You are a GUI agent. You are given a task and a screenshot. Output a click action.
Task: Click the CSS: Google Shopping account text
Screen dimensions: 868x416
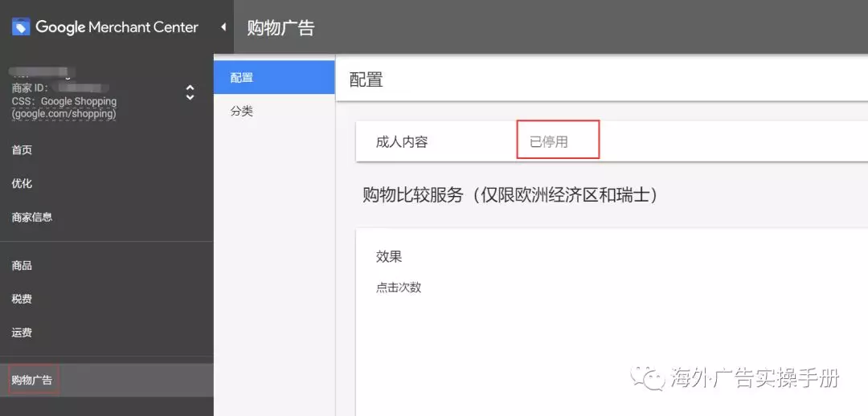coord(64,102)
